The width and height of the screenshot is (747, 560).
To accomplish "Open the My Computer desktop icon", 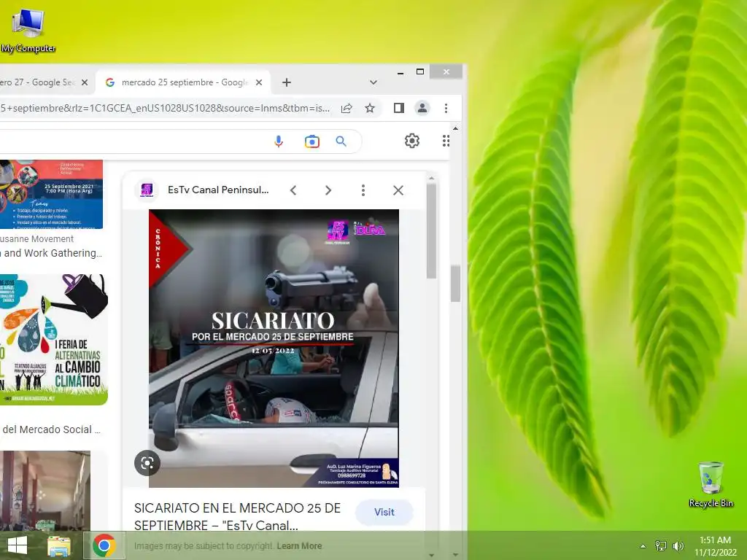I will click(x=28, y=29).
